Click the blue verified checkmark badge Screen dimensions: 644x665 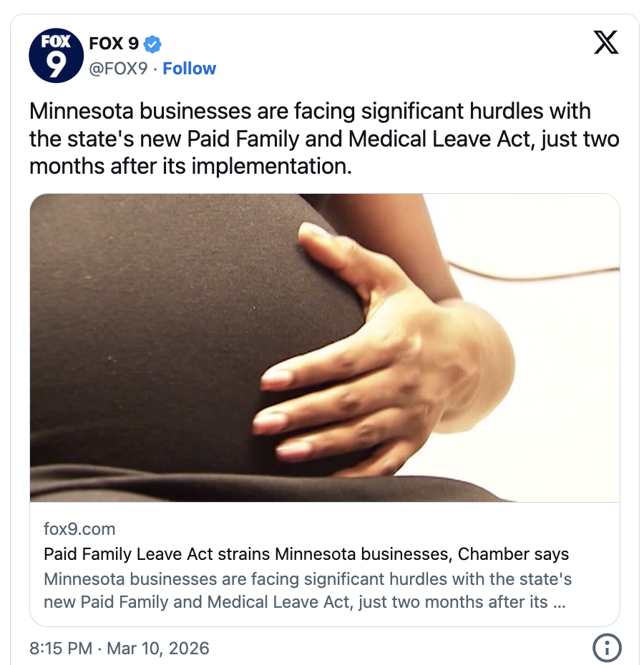(x=152, y=44)
